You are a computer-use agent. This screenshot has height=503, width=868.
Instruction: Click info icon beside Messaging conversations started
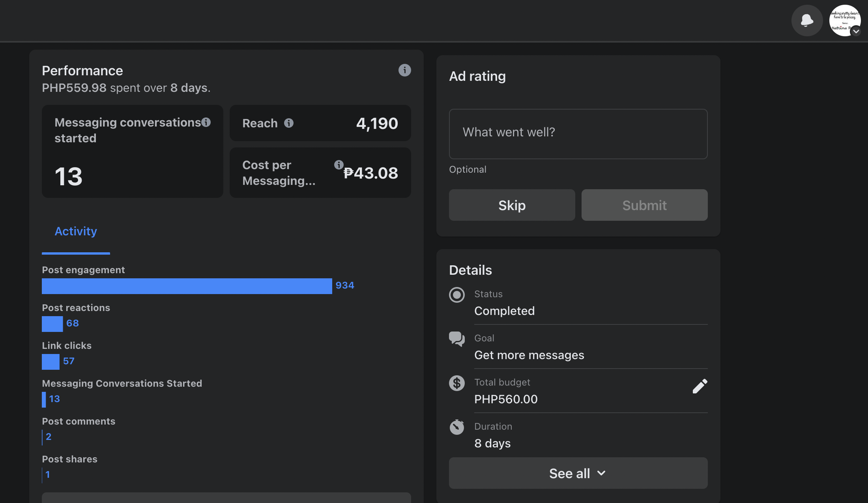pyautogui.click(x=206, y=122)
